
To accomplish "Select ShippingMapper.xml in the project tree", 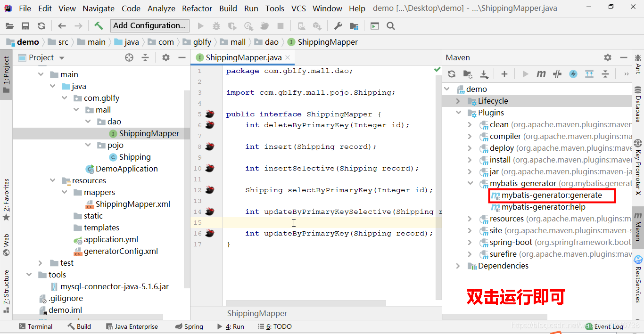I will tap(133, 204).
